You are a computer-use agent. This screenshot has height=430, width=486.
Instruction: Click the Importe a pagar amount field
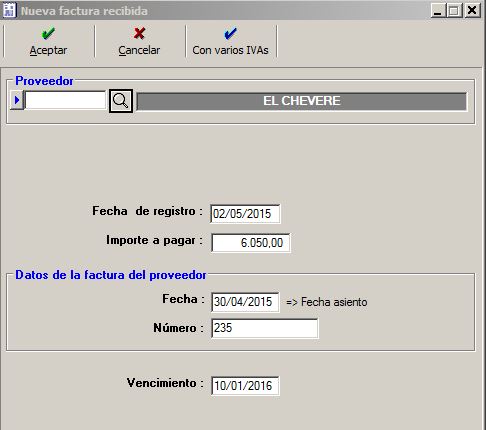tap(251, 243)
